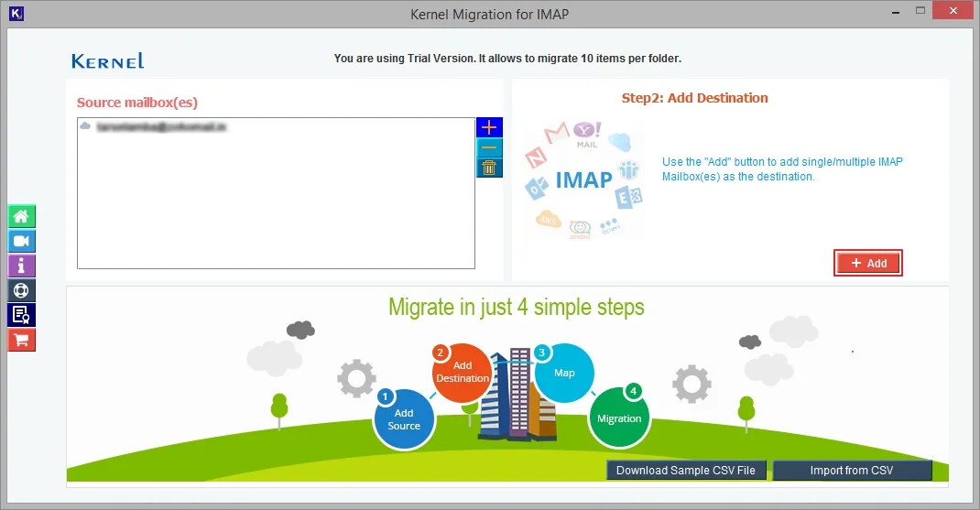
Task: Open the Support lifebuoy icon
Action: [21, 290]
